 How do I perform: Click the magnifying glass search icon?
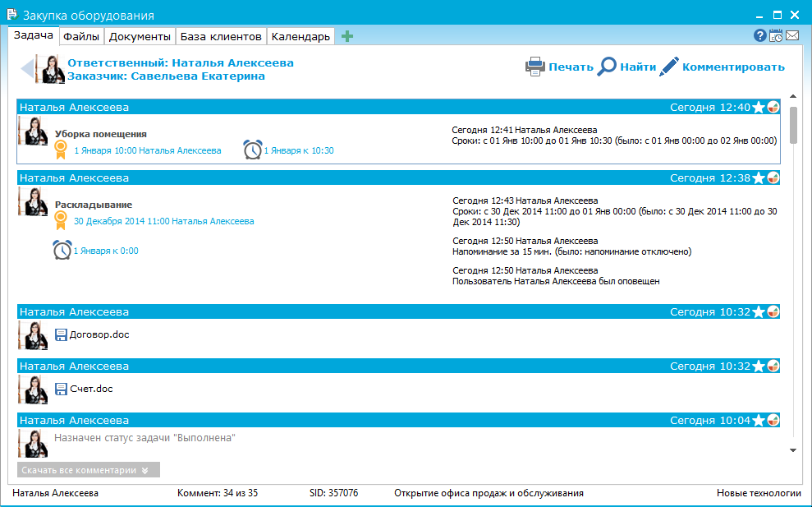(607, 67)
